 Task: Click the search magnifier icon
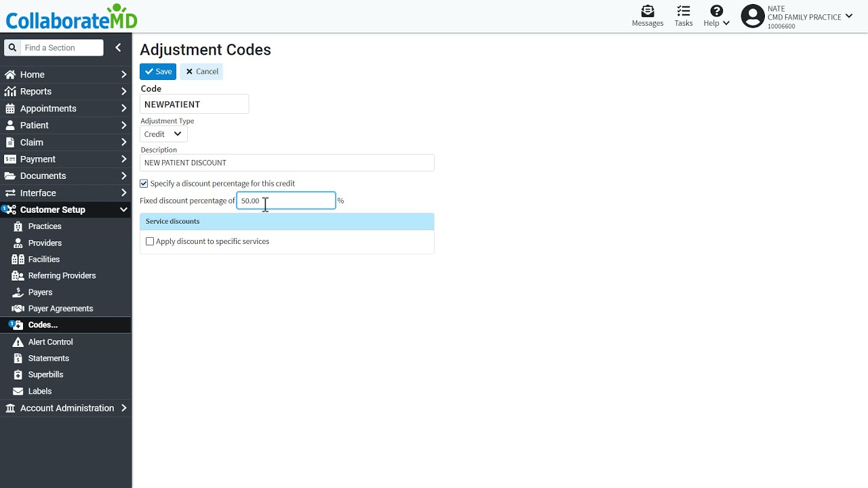[x=12, y=47]
